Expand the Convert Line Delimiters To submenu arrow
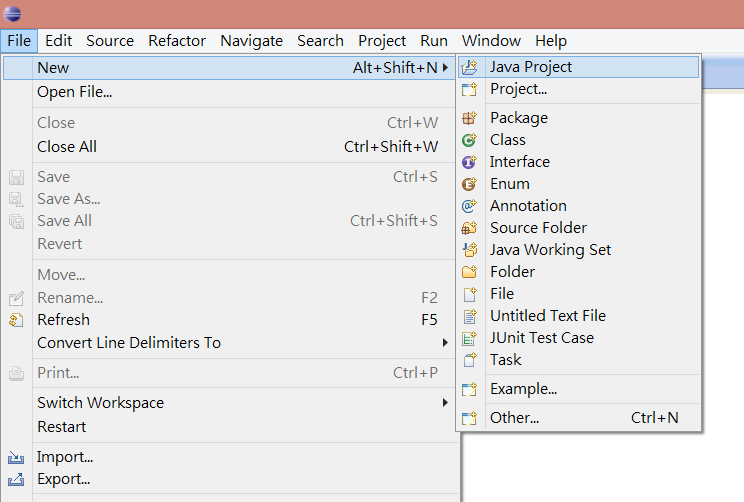This screenshot has width=744, height=502. click(x=445, y=343)
